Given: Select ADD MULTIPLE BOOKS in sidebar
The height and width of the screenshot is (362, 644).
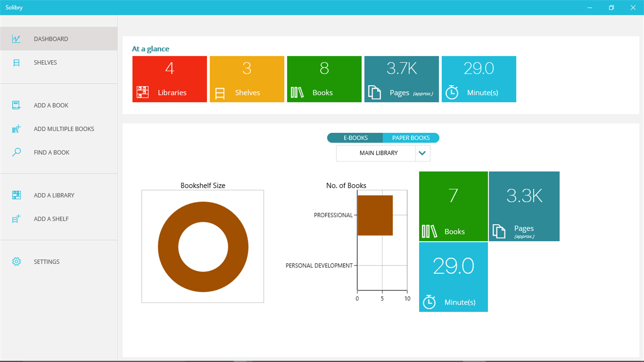Looking at the screenshot, I should (59, 129).
